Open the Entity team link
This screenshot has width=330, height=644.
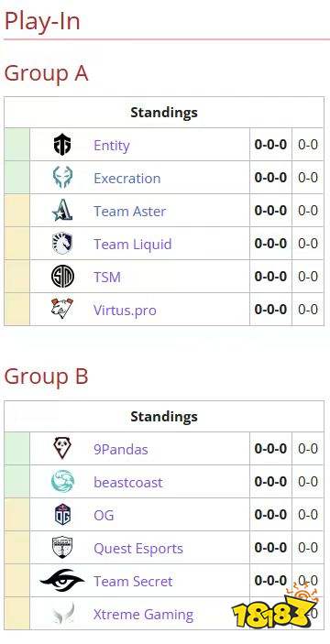coord(111,146)
